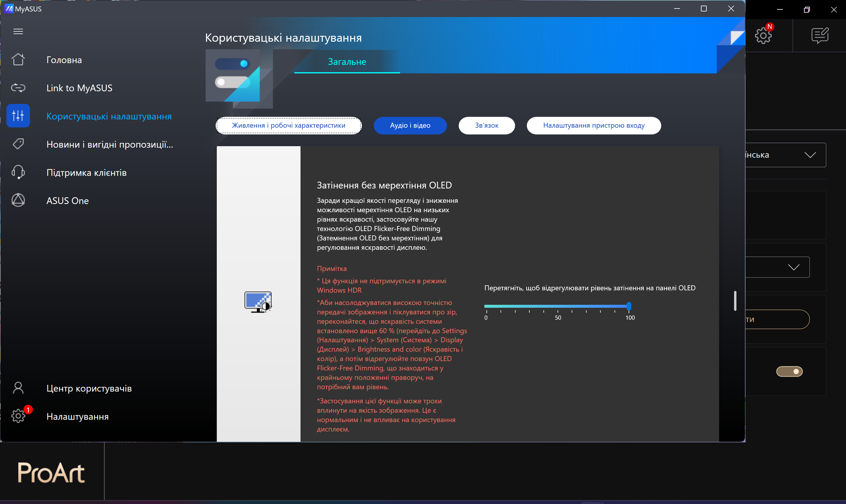Click the Зв'язок category button
Image resolution: width=846 pixels, height=504 pixels.
(x=486, y=126)
